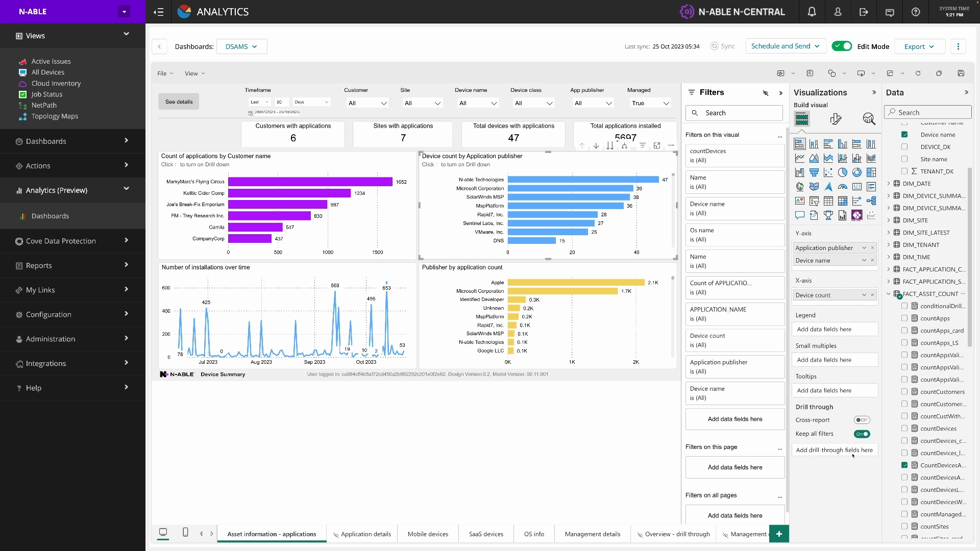Open the Format visual paintbrush tab
Viewport: 980px width, 551px height.
click(x=836, y=119)
